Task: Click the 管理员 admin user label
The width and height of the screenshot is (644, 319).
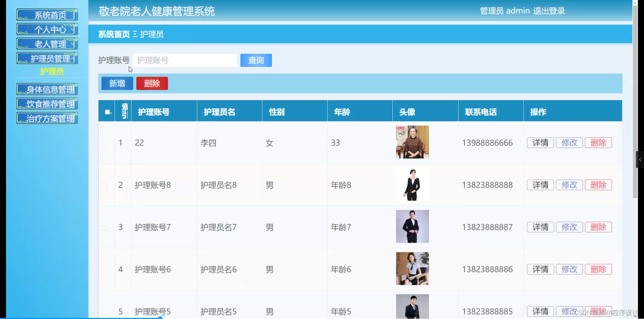Action: [x=505, y=11]
